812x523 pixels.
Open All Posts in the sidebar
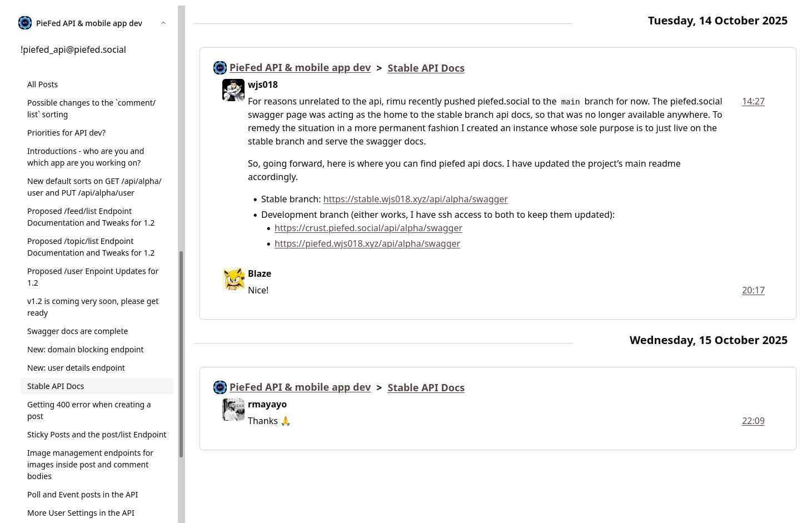click(43, 84)
